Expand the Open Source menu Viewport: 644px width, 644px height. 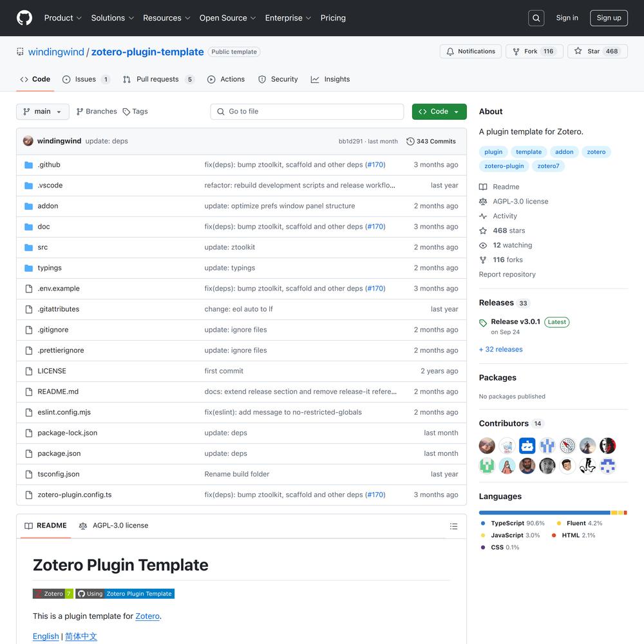(227, 18)
